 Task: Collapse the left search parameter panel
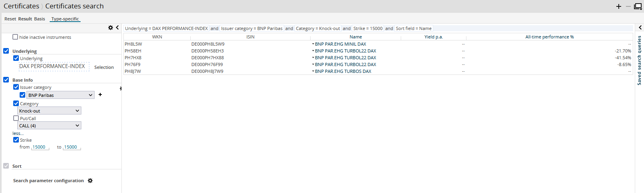point(117,28)
